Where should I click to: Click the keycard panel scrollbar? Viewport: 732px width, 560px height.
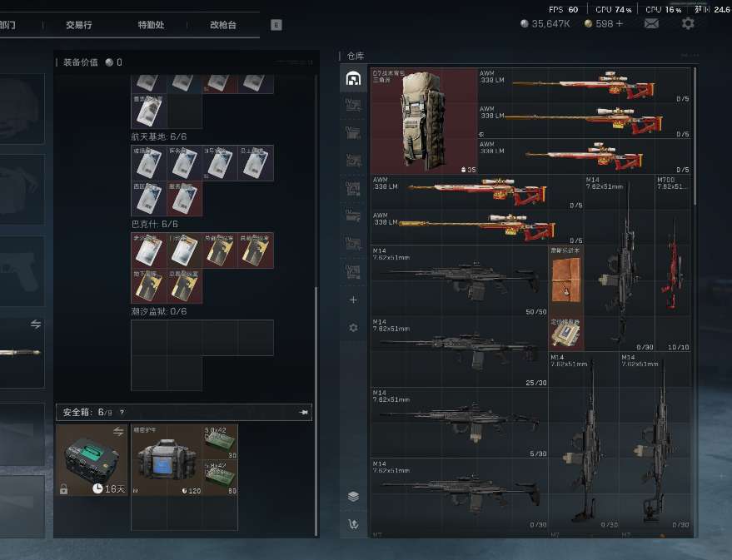[x=316, y=410]
